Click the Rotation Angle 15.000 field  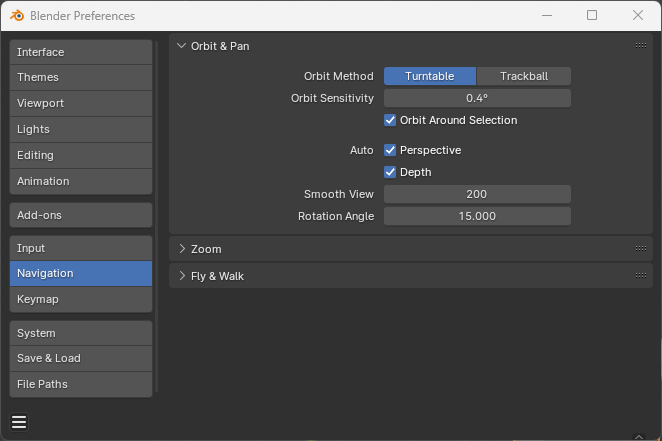[477, 216]
